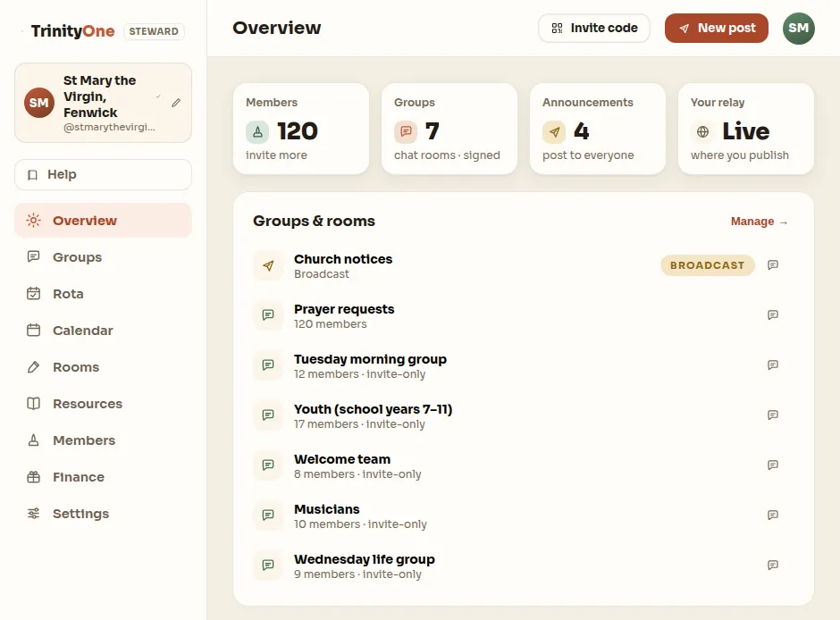
Task: Open the green SM account avatar in the header
Action: 798,29
